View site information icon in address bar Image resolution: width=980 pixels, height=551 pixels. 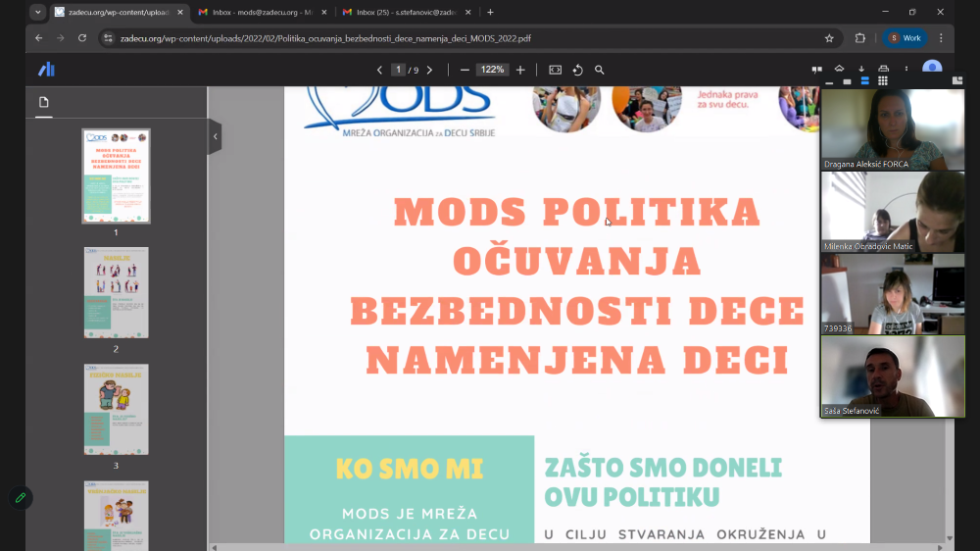[108, 38]
